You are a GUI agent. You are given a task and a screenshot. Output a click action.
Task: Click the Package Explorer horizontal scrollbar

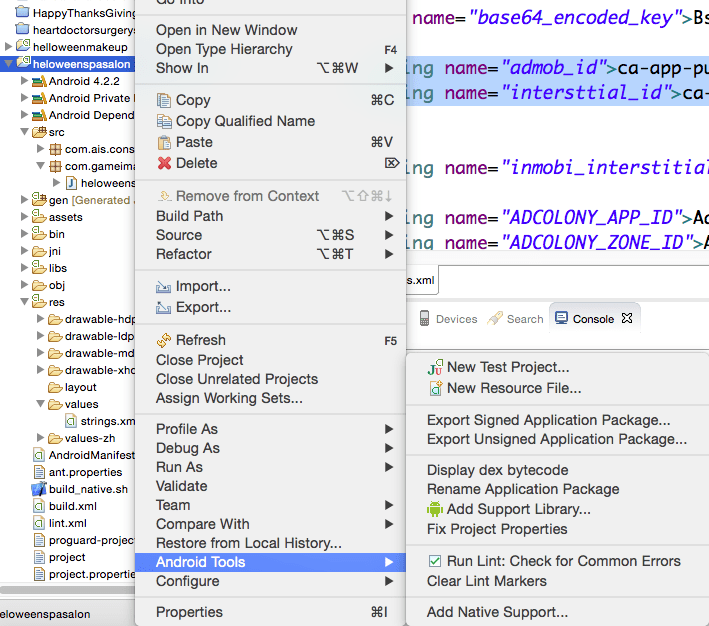tap(68, 590)
